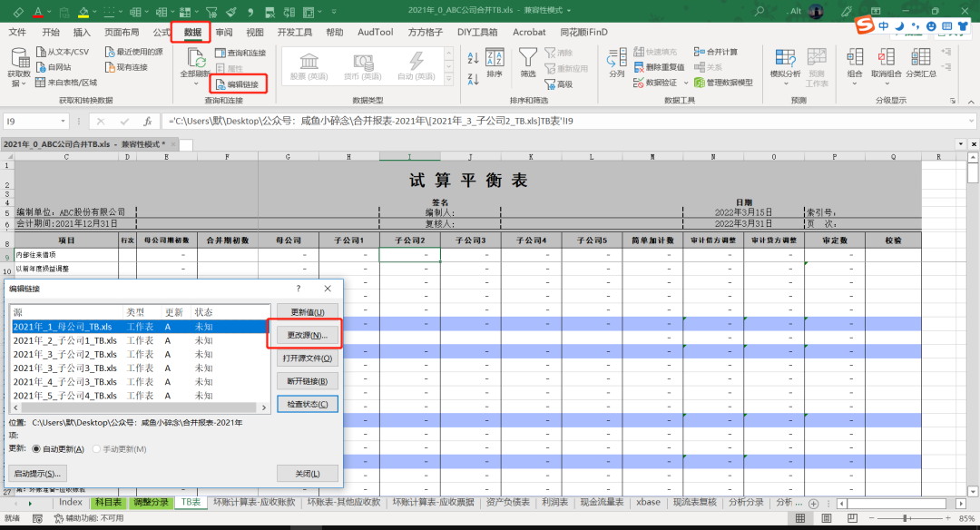This screenshot has width=980, height=530.
Task: Expand the formula bar
Action: click(971, 122)
